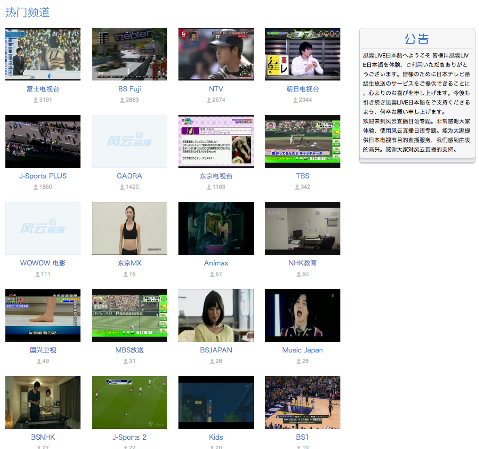Image resolution: width=479 pixels, height=449 pixels.
Task: Open the 朝日电视台 channel thumbnail
Action: [303, 54]
